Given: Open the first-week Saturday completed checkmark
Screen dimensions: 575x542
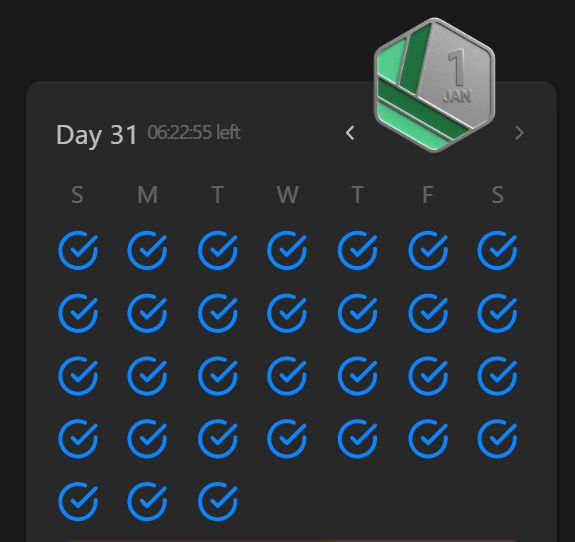Looking at the screenshot, I should click(498, 250).
